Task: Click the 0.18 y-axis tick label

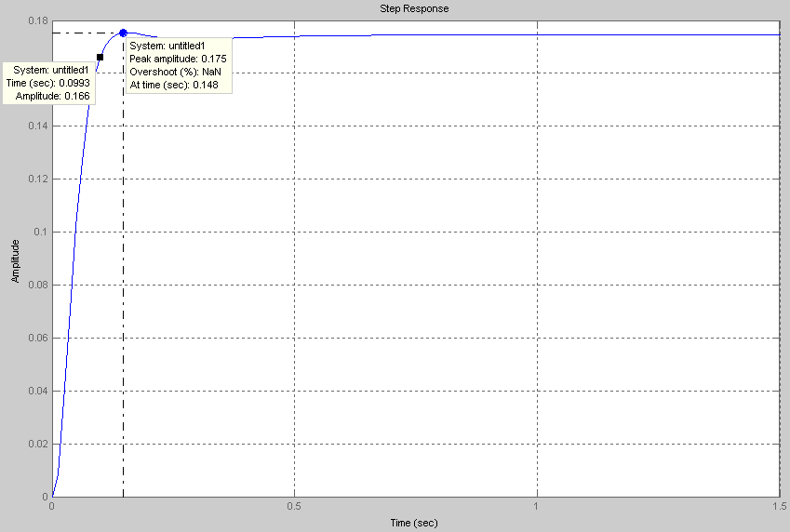Action: pos(38,20)
